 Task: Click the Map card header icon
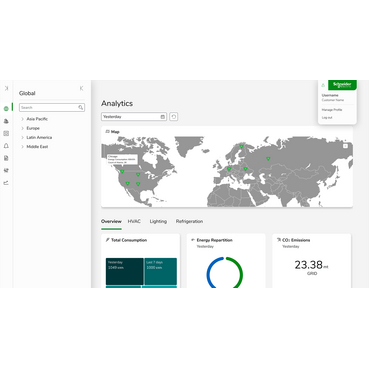[107, 132]
